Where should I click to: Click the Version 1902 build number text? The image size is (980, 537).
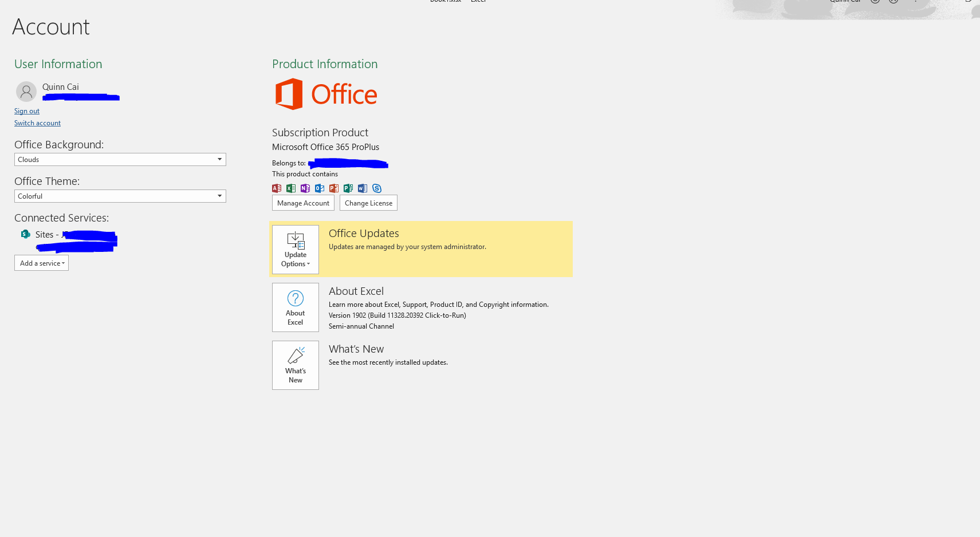pyautogui.click(x=397, y=315)
